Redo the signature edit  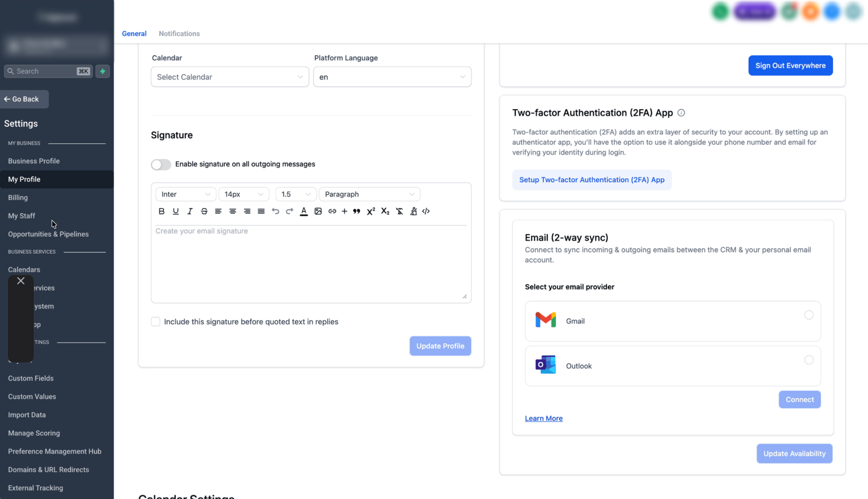[290, 211]
